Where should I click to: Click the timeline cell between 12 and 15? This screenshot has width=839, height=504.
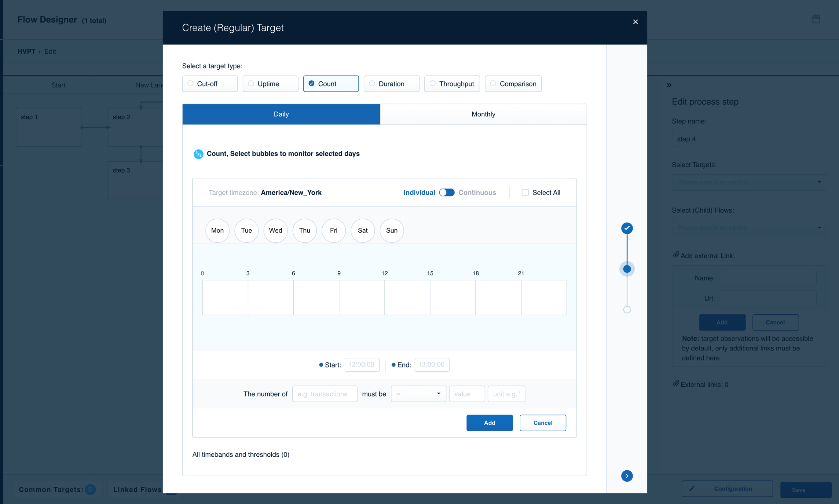407,298
